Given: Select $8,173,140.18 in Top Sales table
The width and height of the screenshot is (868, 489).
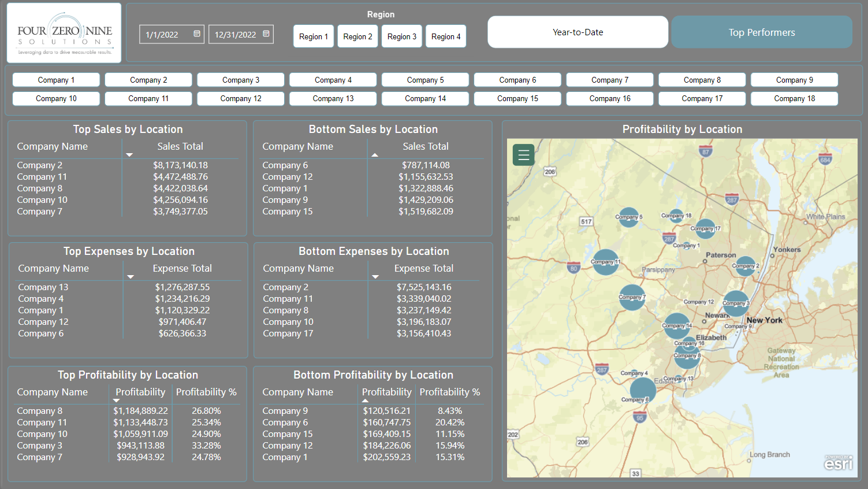Looking at the screenshot, I should click(180, 165).
